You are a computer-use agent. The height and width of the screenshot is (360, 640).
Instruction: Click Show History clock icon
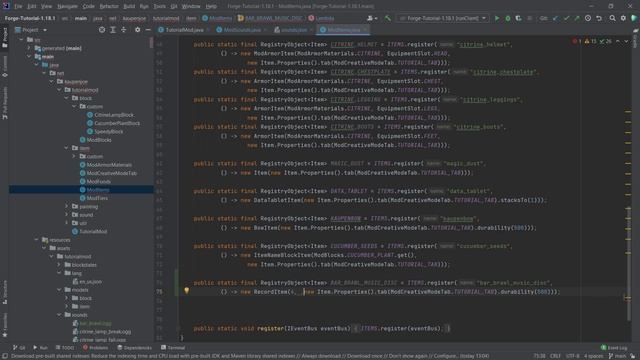point(588,18)
